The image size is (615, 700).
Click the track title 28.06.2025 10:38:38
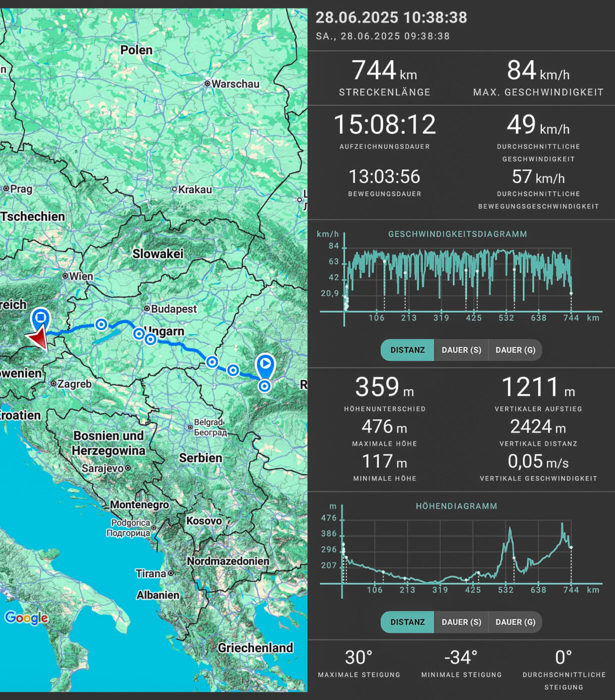pyautogui.click(x=391, y=17)
